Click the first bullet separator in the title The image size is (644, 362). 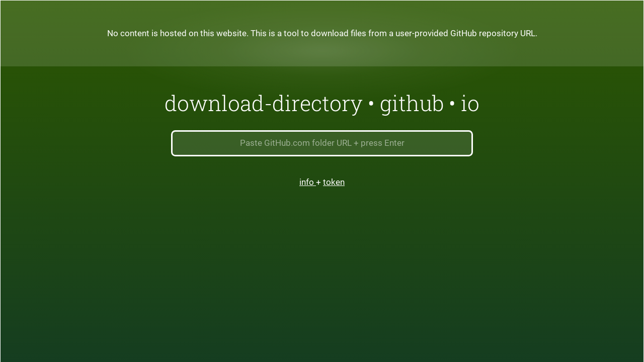click(x=371, y=105)
